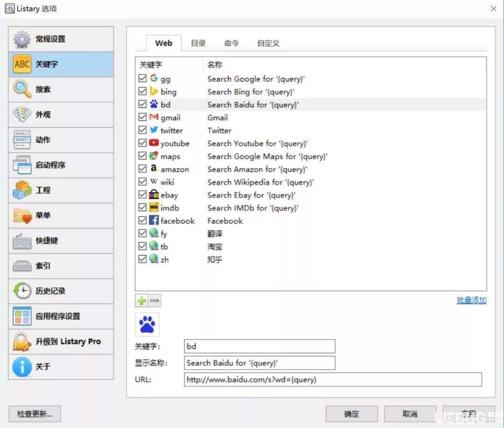Open the 常规设置 general settings gear icon
Image resolution: width=504 pixels, height=428 pixels.
click(x=22, y=39)
